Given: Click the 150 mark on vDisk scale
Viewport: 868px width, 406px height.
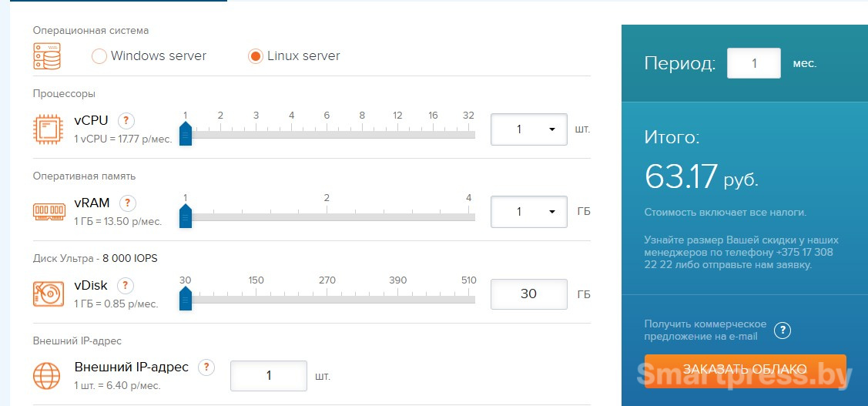Looking at the screenshot, I should pos(256,280).
